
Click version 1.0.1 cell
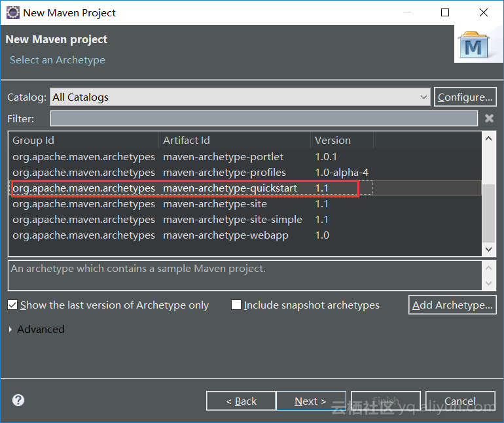pyautogui.click(x=326, y=157)
